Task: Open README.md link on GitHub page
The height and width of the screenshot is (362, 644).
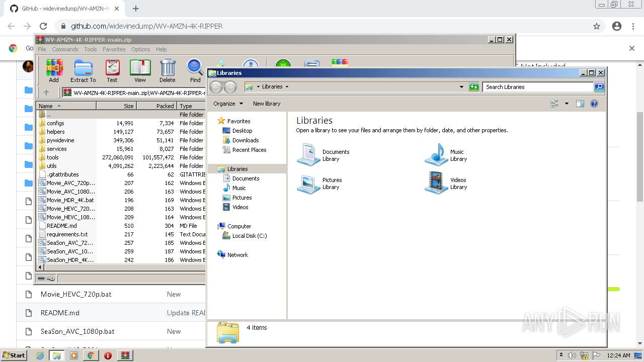Action: pyautogui.click(x=60, y=313)
